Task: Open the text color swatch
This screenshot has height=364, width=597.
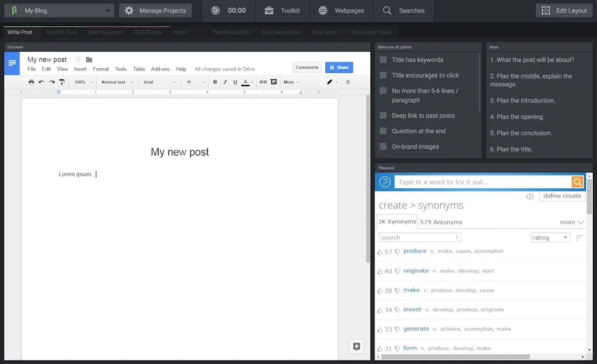Action: (x=245, y=82)
